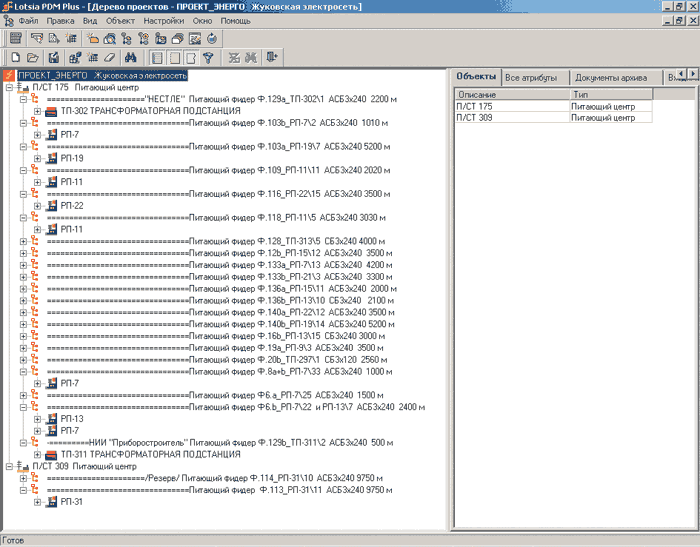The image size is (700, 547).
Task: Switch to the Все атрибуты tab
Action: [530, 77]
